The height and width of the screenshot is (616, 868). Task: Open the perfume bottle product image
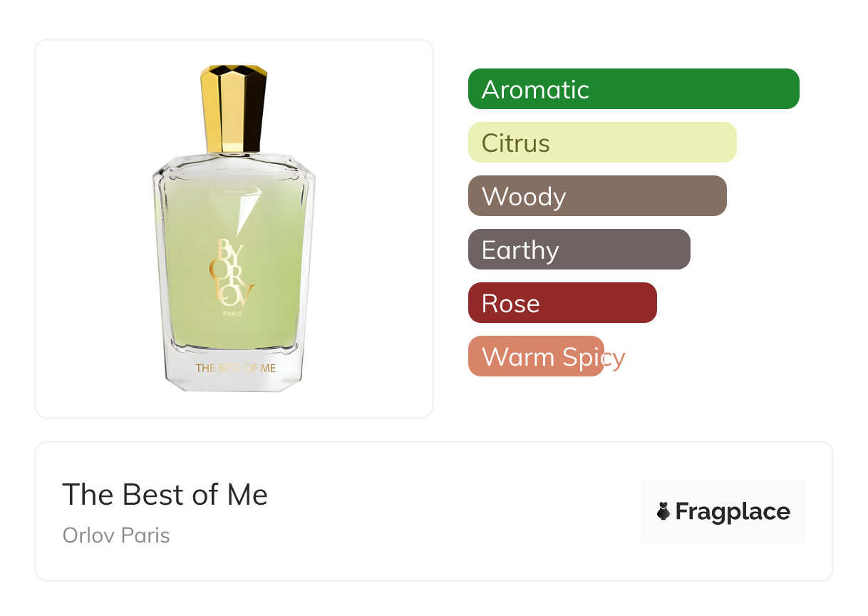pyautogui.click(x=234, y=229)
